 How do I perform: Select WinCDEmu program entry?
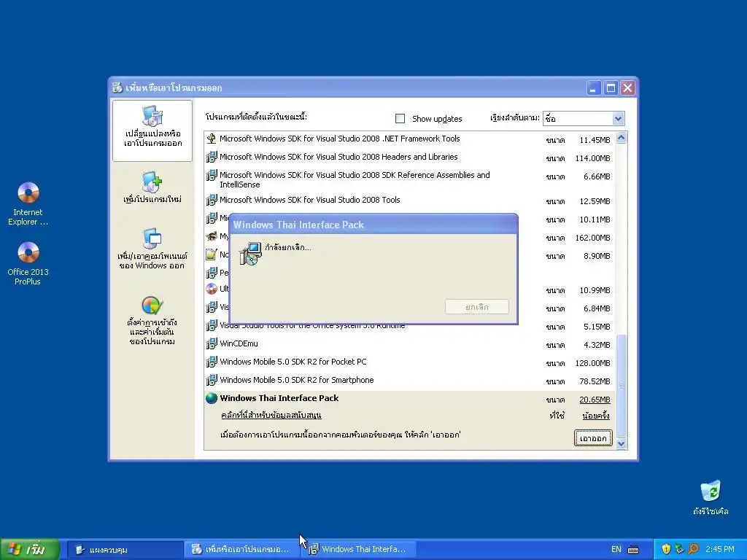pyautogui.click(x=409, y=343)
